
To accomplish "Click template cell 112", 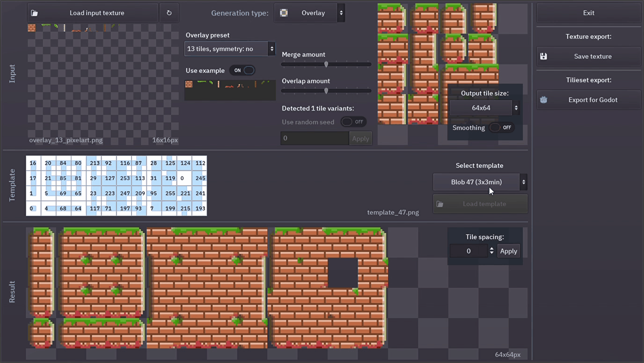I will 200,163.
